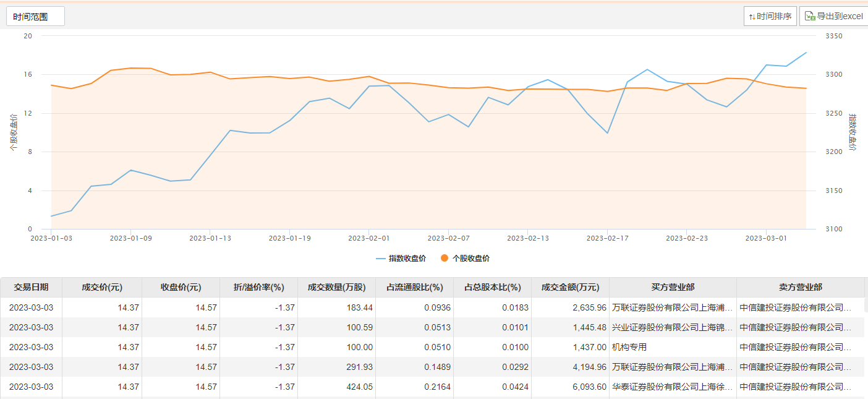
Task: Open the 时间范围 date range selector
Action: (x=35, y=17)
